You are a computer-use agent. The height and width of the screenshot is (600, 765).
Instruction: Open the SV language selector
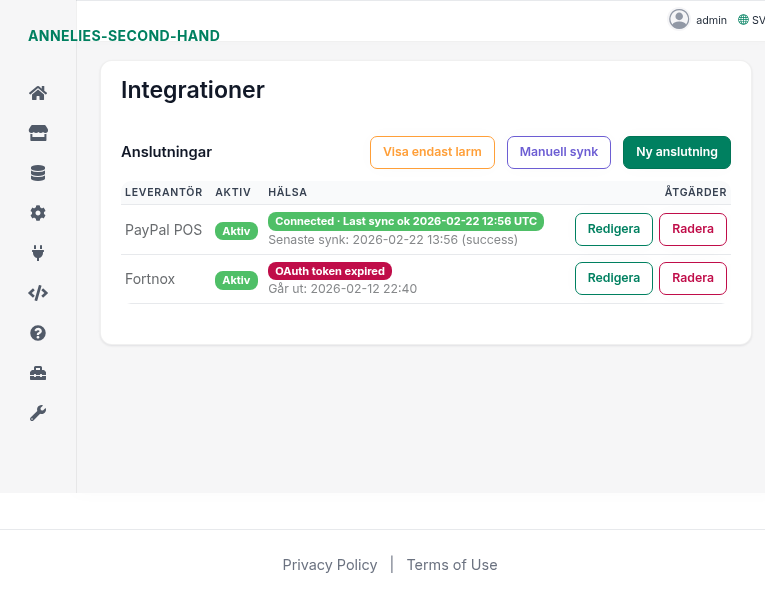coord(751,20)
